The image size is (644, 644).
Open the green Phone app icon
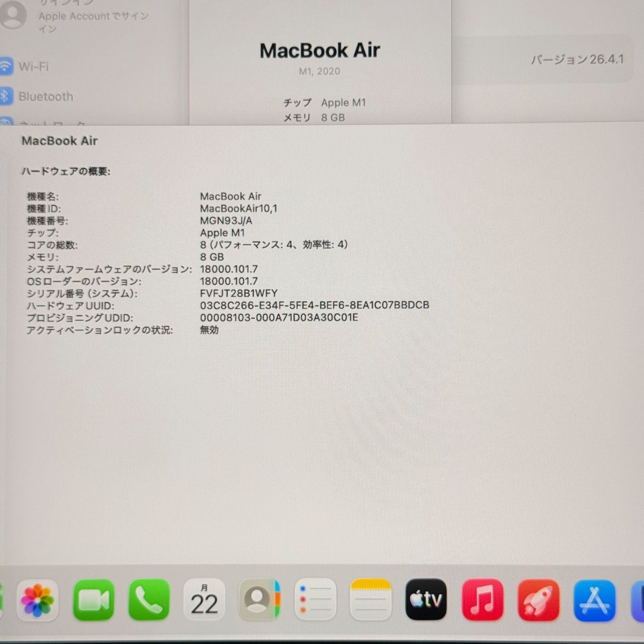149,600
